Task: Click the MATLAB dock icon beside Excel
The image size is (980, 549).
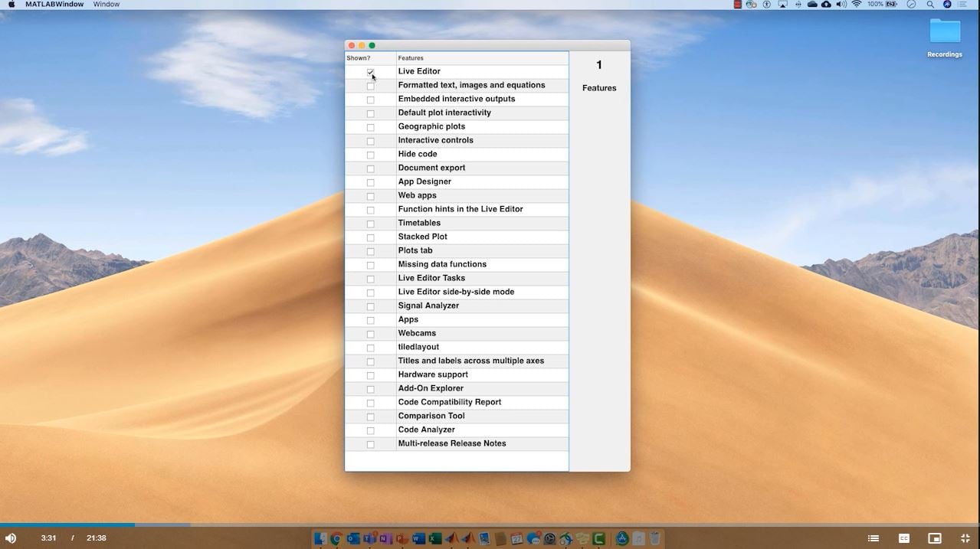Action: [451, 538]
